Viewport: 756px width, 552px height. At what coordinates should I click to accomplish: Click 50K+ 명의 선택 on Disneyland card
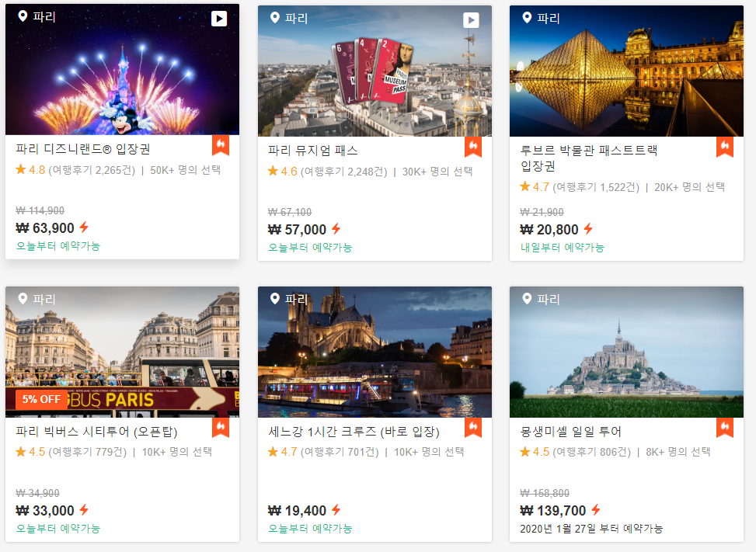[x=185, y=170]
